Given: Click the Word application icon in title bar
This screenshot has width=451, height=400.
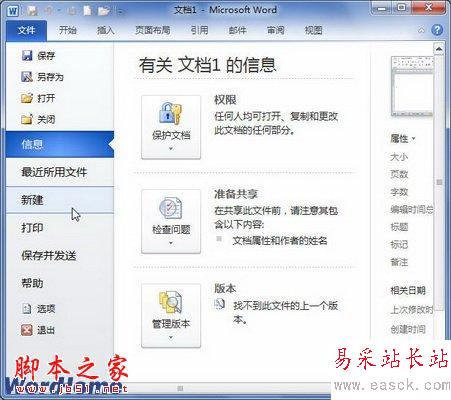Looking at the screenshot, I should coord(13,11).
